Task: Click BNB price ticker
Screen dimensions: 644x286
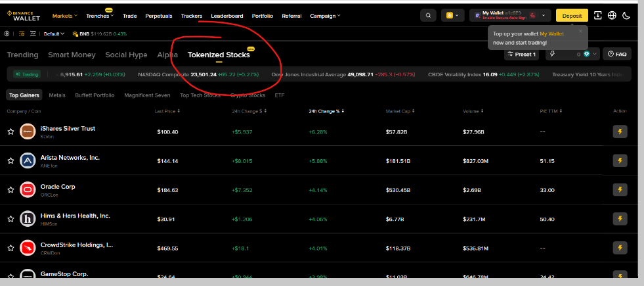Action: (100, 34)
